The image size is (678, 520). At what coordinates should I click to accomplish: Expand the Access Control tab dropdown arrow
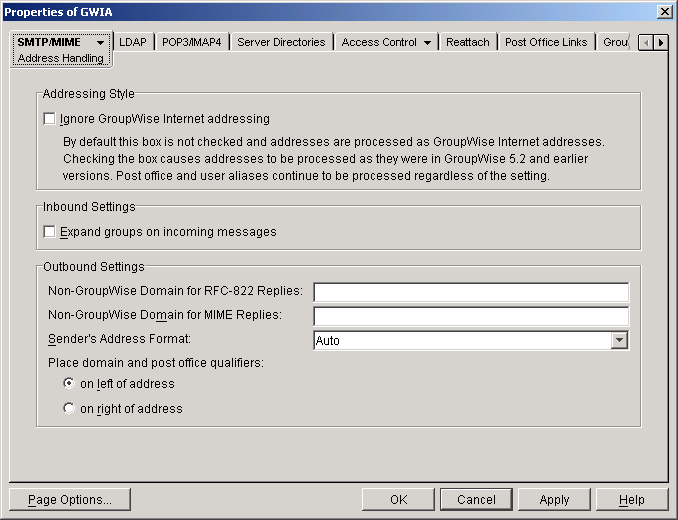428,43
